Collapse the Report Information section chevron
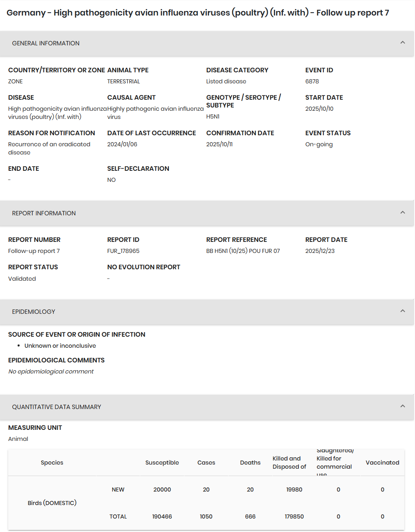Viewport: 415px width, 532px height. coord(403,212)
